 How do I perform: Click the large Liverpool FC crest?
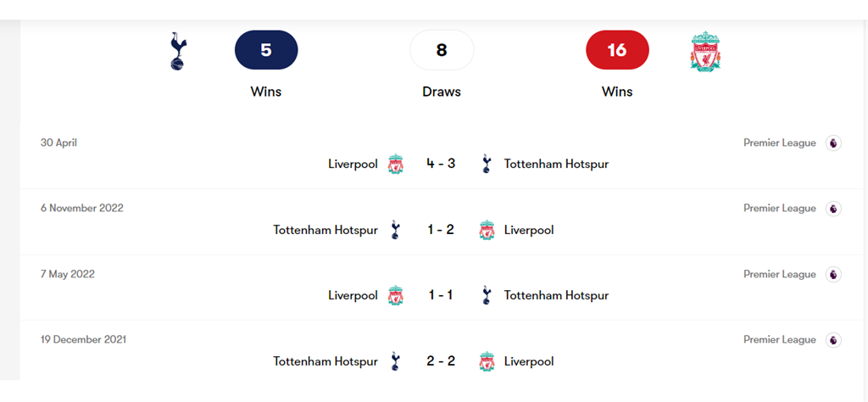pos(705,51)
